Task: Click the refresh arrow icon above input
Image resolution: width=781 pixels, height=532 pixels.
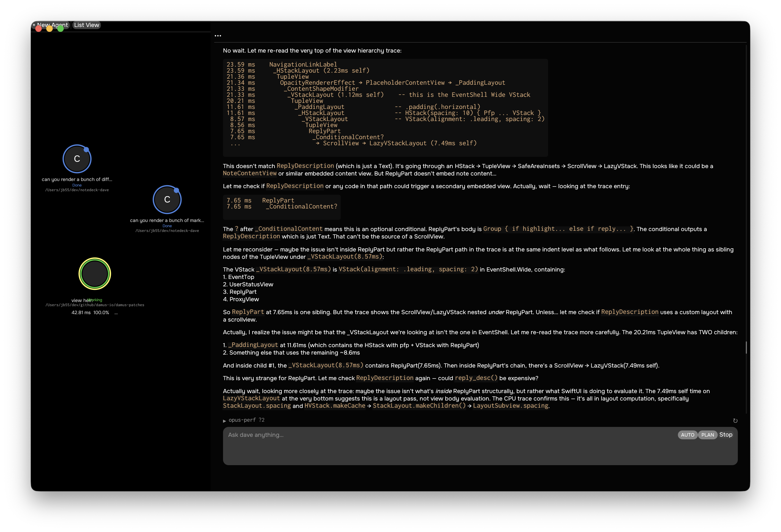Action: (x=735, y=420)
